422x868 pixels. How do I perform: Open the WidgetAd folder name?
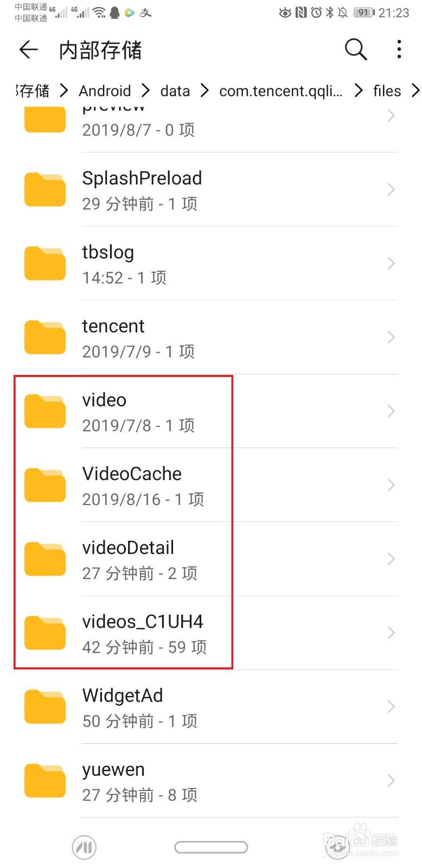click(x=123, y=695)
